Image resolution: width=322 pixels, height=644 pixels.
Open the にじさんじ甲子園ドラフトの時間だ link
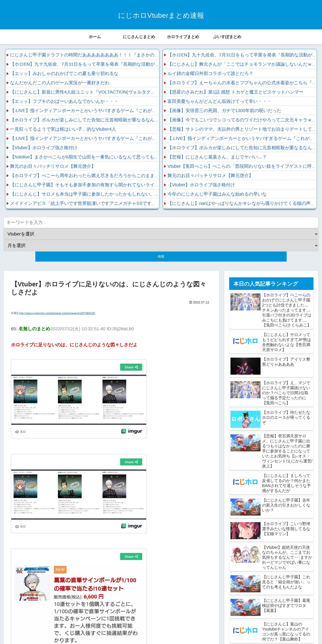point(84,55)
